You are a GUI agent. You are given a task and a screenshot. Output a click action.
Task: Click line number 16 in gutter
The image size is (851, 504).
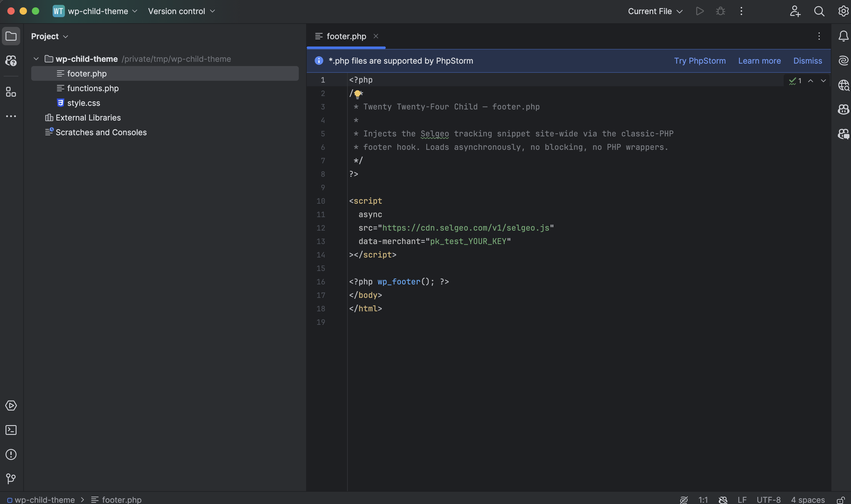pyautogui.click(x=321, y=282)
